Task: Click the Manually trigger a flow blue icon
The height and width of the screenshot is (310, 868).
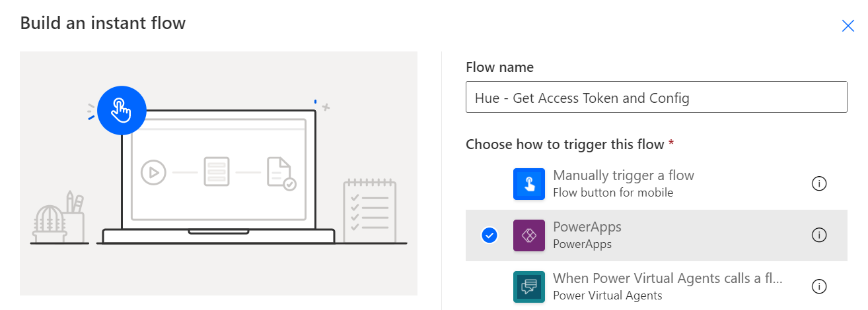Action: (529, 184)
